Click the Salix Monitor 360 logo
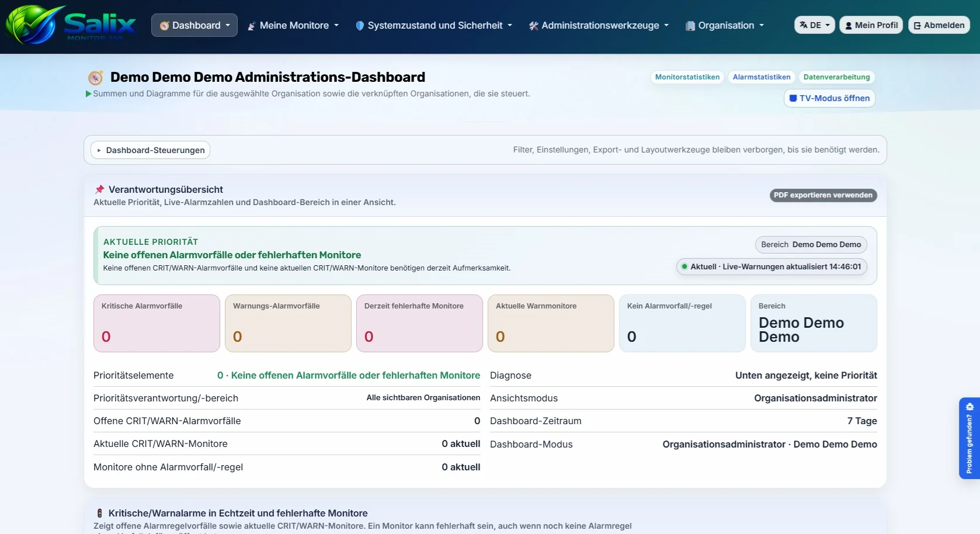This screenshot has height=534, width=980. (x=71, y=25)
